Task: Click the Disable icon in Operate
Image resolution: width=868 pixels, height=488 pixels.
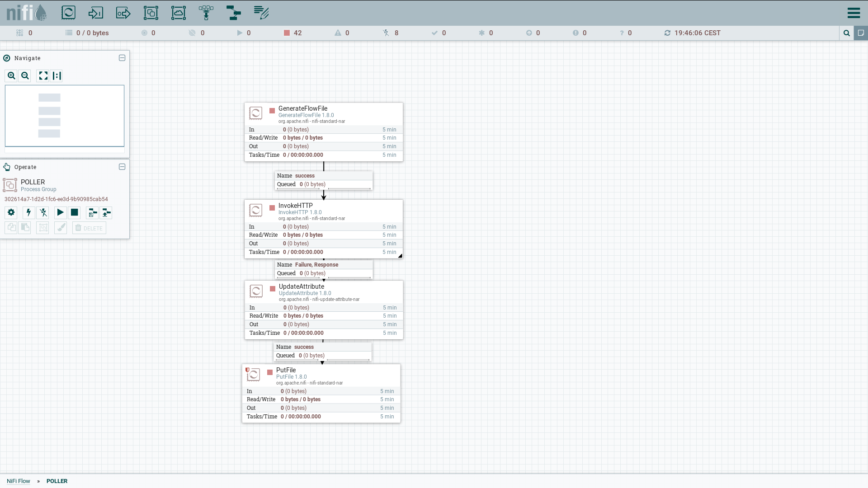Action: [43, 212]
